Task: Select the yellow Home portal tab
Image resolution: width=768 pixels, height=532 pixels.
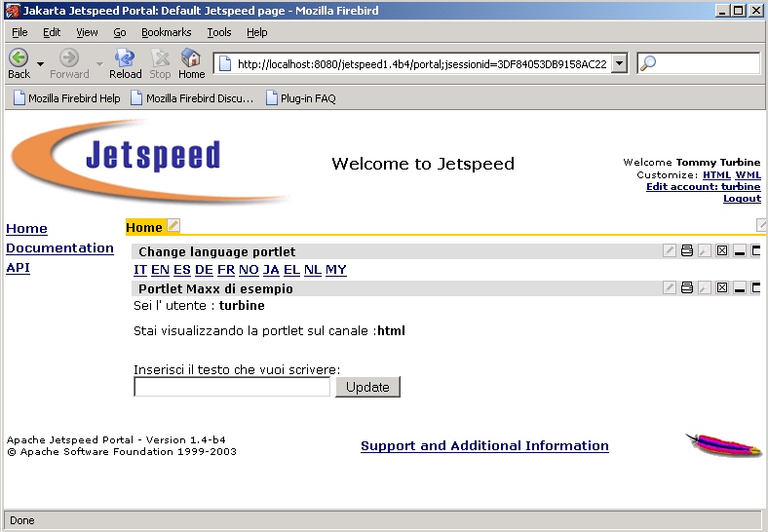Action: pos(144,227)
